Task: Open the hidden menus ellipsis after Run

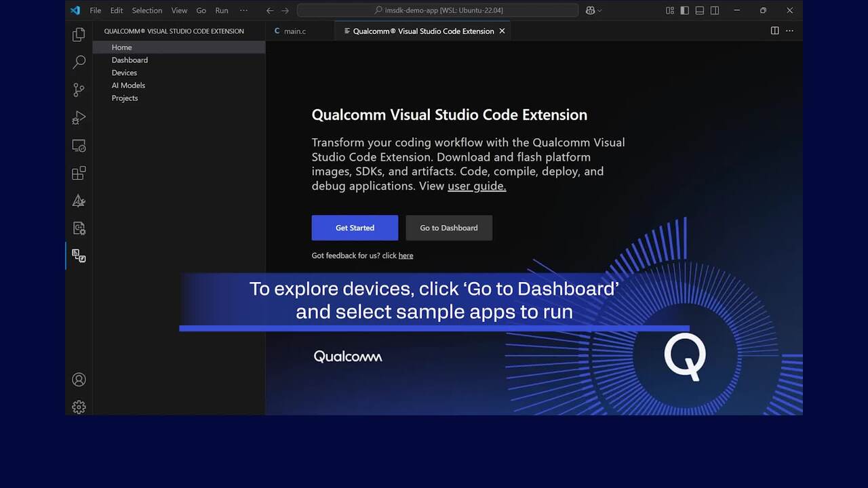Action: (x=243, y=10)
